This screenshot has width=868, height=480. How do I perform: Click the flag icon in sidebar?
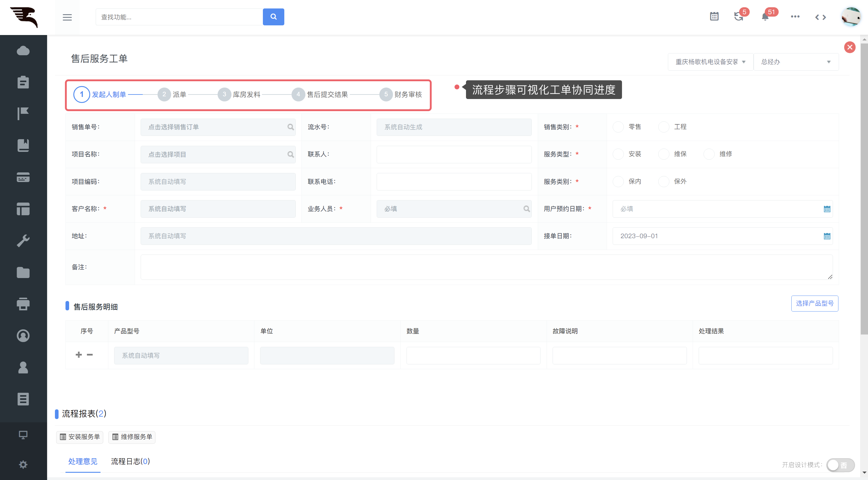23,114
